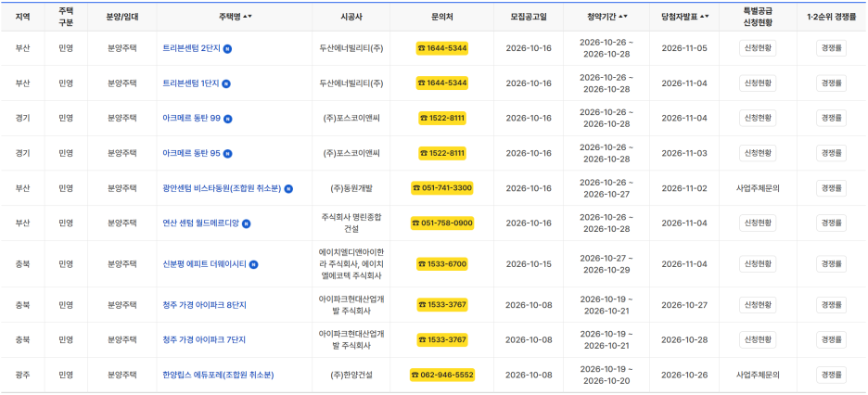Open 신청현황 for 아크메르 동탄 95
The height and width of the screenshot is (395, 868).
758,153
